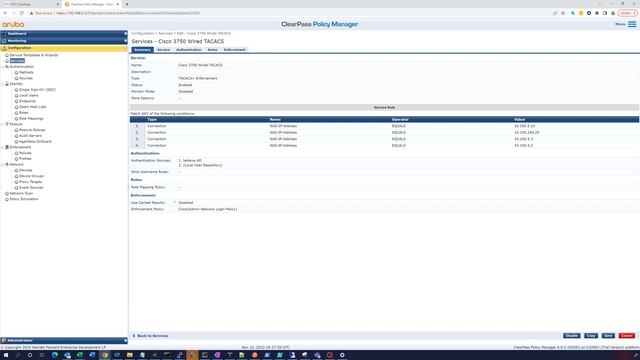Open Microsoft Edge from taskbar

tap(55, 355)
